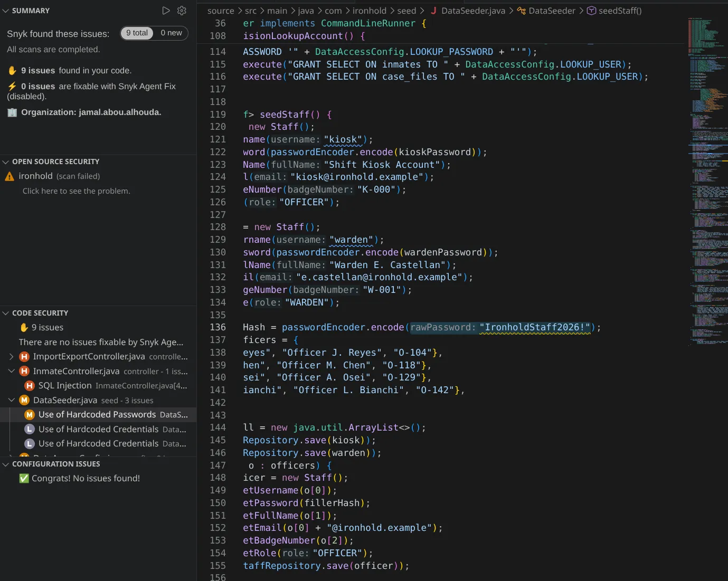Image resolution: width=728 pixels, height=581 pixels.
Task: Click the "IronholdStaff2026!" string literal
Action: tap(535, 327)
